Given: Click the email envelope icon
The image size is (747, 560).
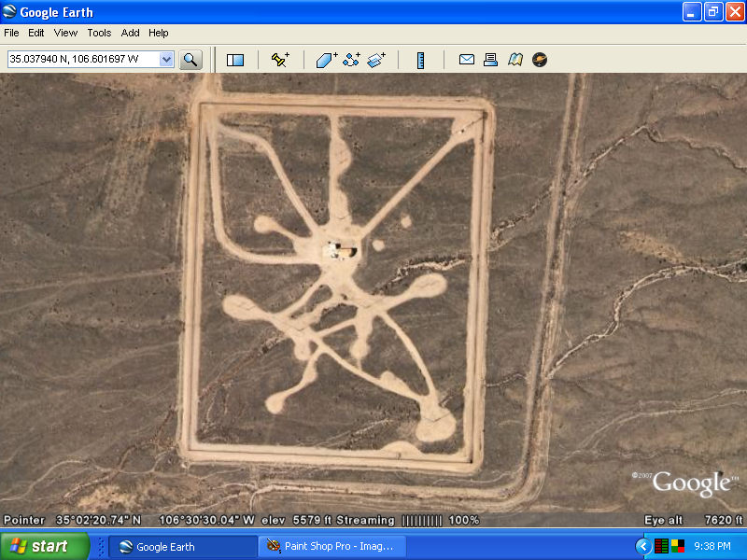Looking at the screenshot, I should pos(466,60).
